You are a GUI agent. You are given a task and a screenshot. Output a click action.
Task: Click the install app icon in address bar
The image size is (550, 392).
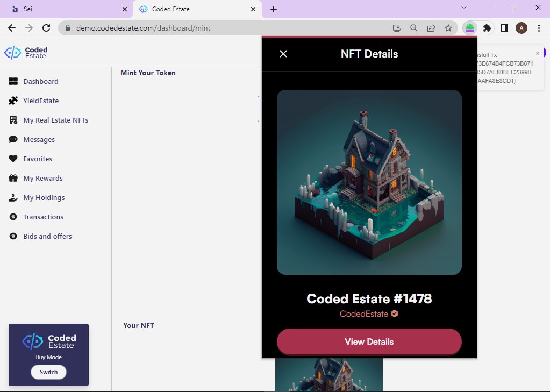click(x=396, y=28)
